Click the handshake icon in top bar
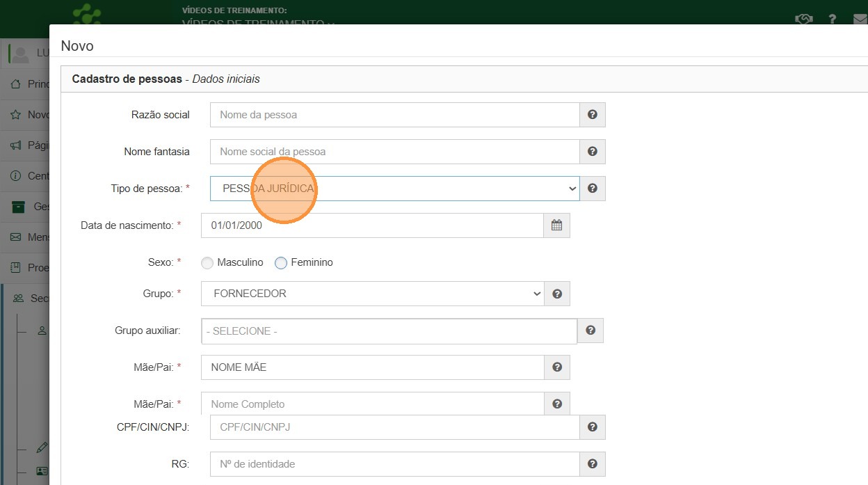The image size is (868, 485). point(803,19)
